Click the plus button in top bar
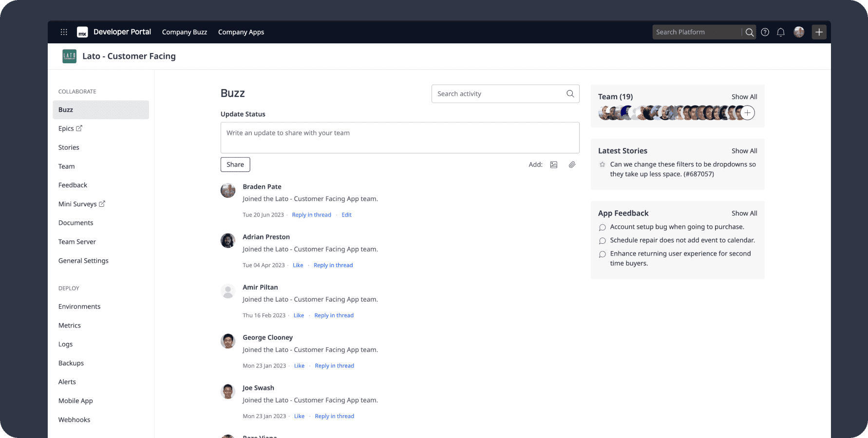868x438 pixels. pos(819,32)
